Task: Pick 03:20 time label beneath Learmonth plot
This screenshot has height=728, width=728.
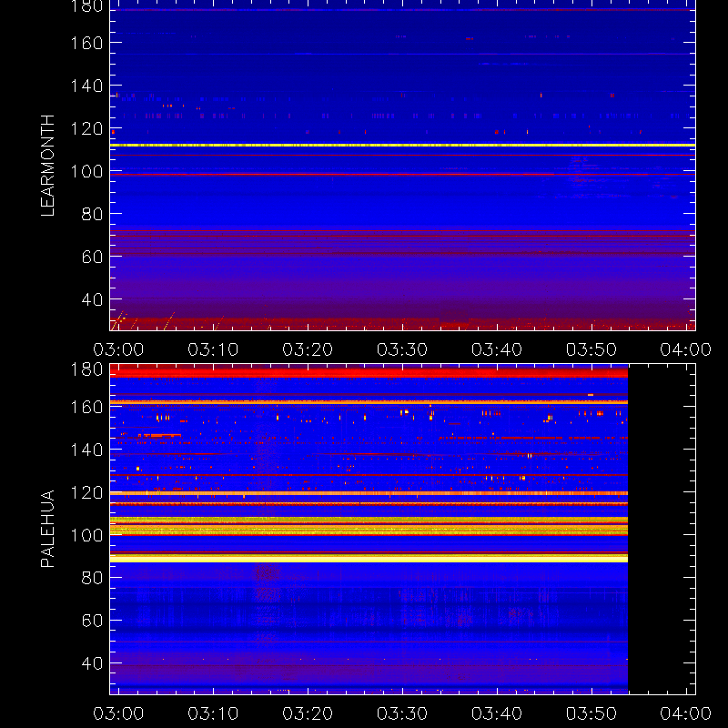Action: [308, 349]
